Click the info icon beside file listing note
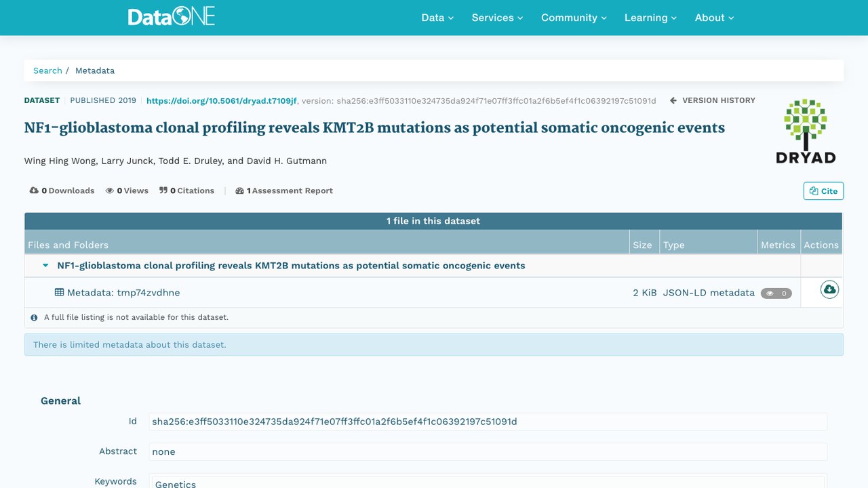 coord(34,317)
